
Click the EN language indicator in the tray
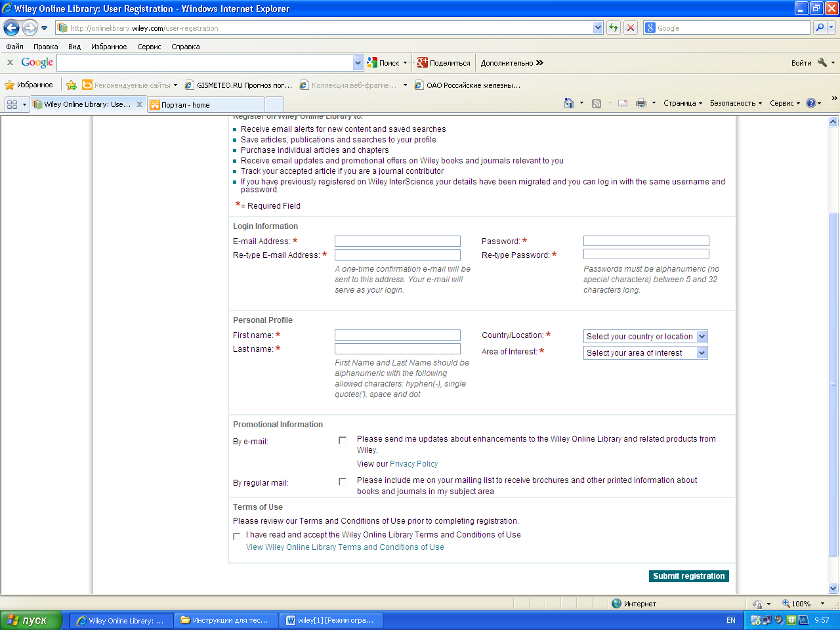pos(731,620)
